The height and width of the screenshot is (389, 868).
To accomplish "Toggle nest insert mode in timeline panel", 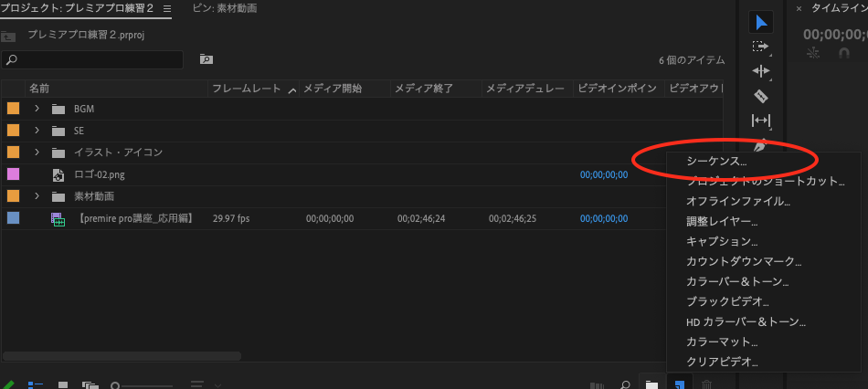I will [812, 53].
